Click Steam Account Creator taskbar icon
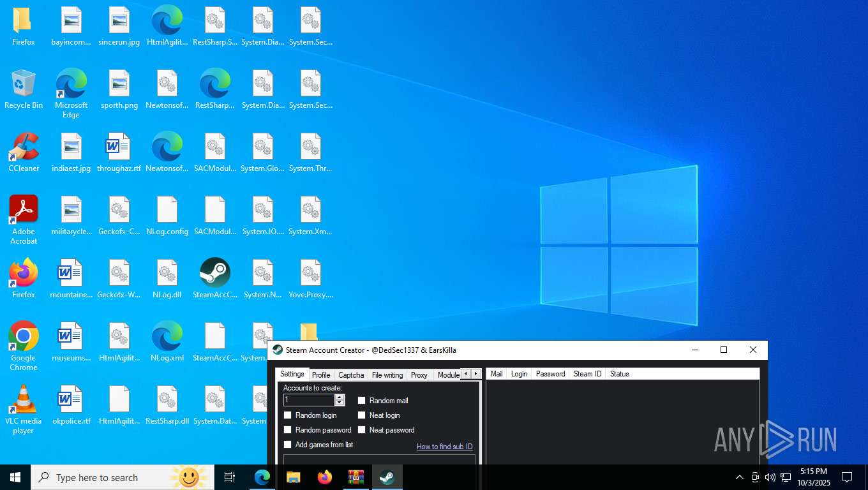Image resolution: width=868 pixels, height=490 pixels. tap(387, 477)
